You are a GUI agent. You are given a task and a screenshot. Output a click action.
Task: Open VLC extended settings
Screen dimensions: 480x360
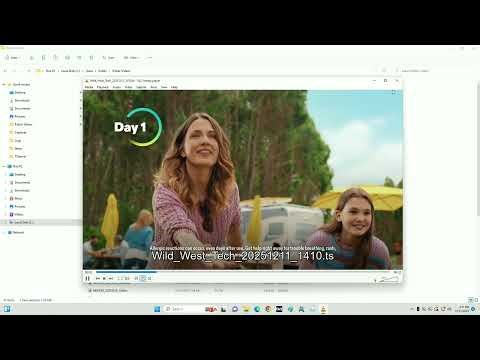click(x=127, y=278)
